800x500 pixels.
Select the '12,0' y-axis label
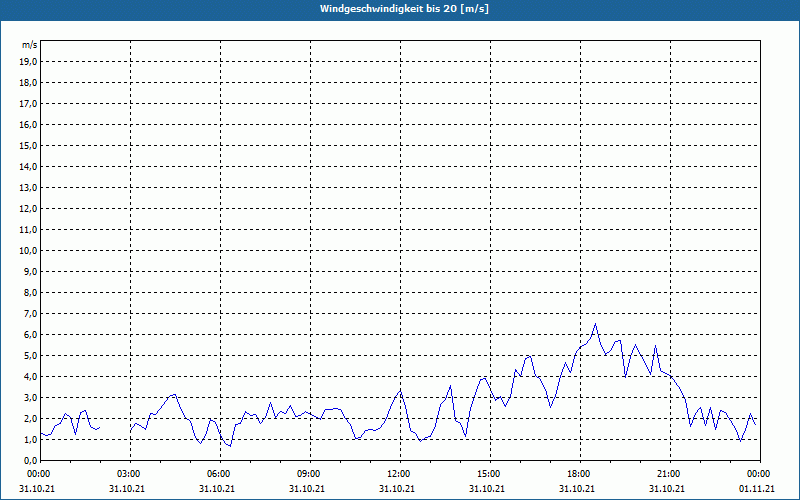28,208
